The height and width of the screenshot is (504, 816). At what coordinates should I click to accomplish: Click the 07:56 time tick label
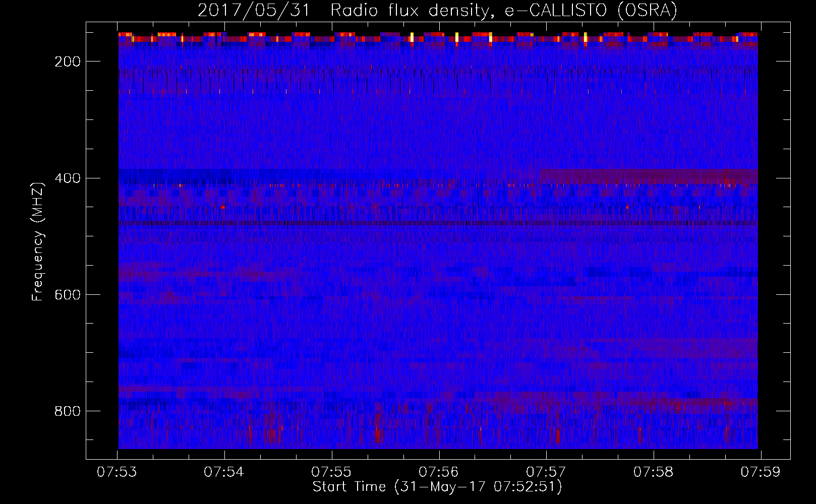439,472
